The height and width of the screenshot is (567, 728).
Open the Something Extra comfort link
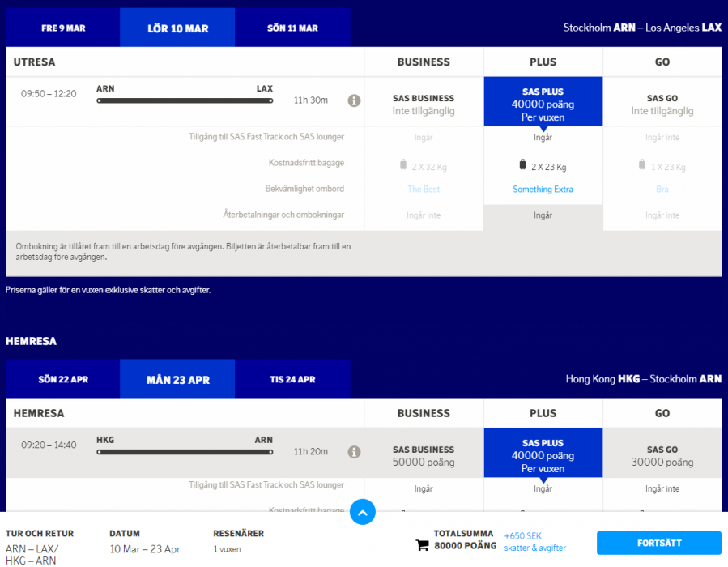click(x=543, y=190)
